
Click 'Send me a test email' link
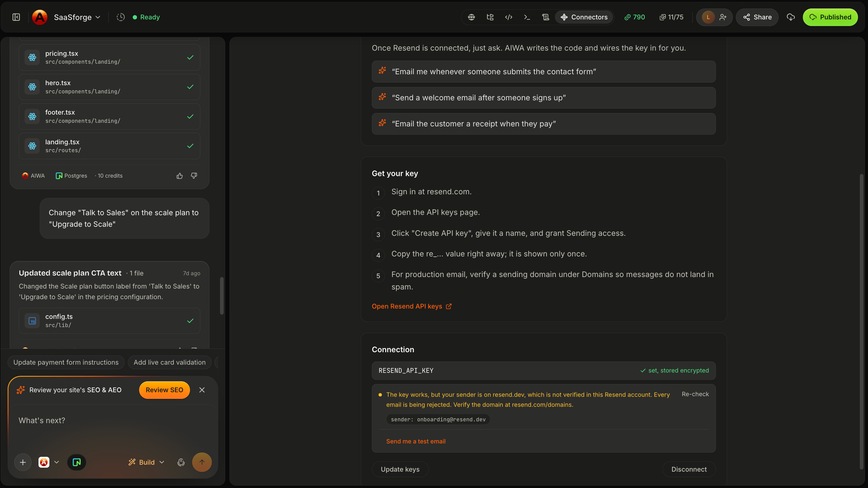click(x=416, y=442)
